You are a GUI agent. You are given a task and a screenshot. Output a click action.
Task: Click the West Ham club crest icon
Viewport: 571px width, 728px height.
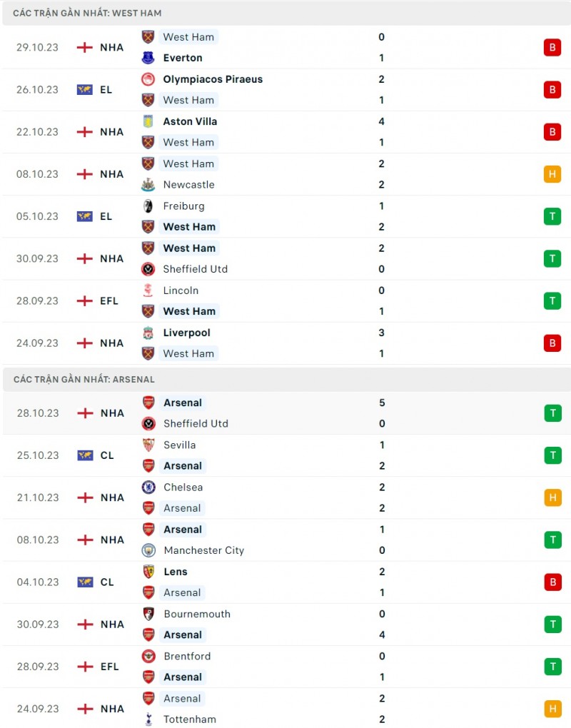point(148,37)
